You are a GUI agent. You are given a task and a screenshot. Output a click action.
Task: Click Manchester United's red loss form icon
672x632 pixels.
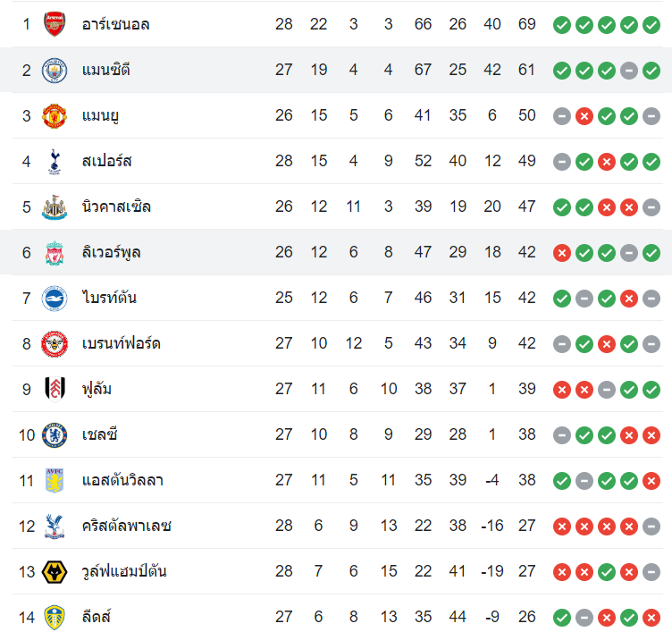click(584, 115)
